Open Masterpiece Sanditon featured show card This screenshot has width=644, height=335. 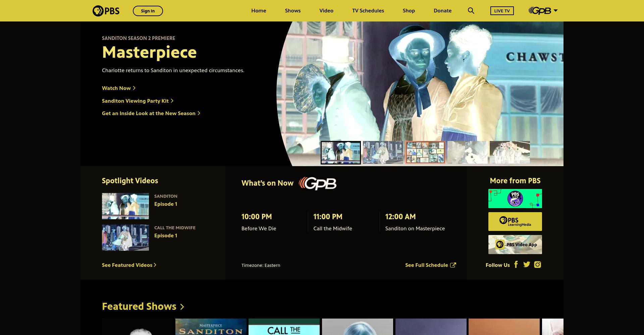click(211, 327)
